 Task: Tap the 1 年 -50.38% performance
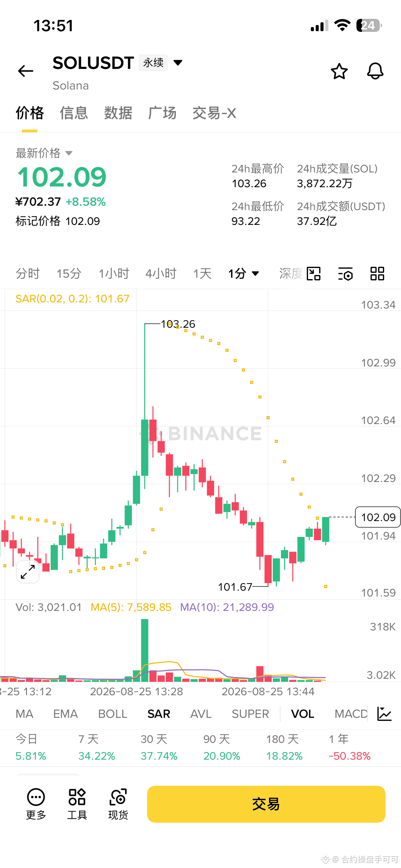pos(350,747)
